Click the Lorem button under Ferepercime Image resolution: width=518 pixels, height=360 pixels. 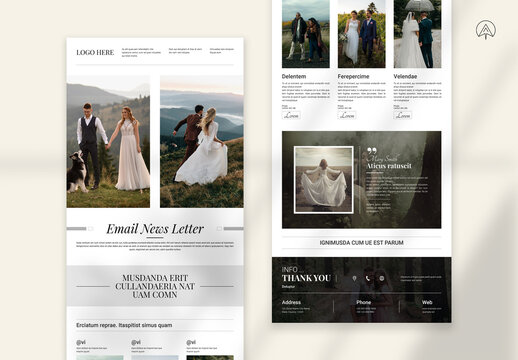point(347,115)
